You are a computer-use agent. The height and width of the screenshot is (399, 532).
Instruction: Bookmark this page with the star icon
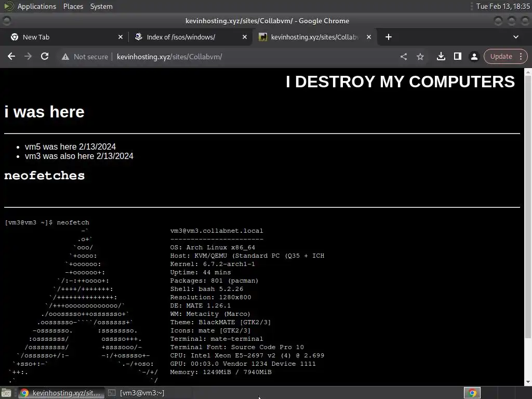[420, 57]
